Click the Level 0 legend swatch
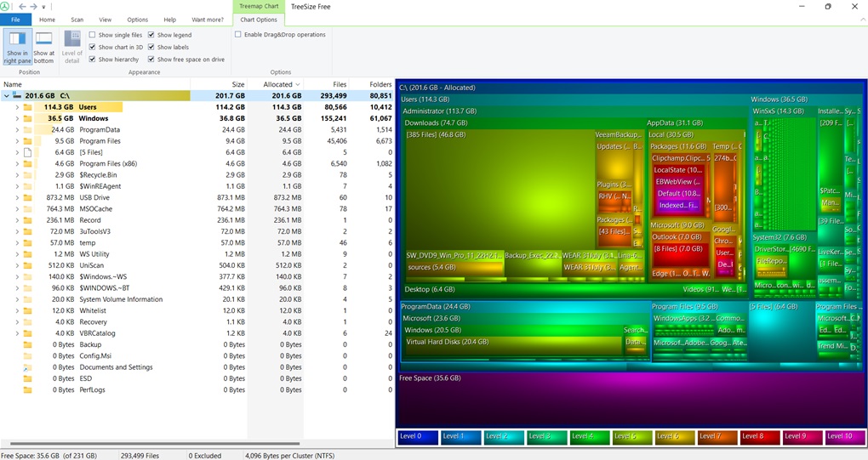868x460 pixels. pyautogui.click(x=418, y=437)
